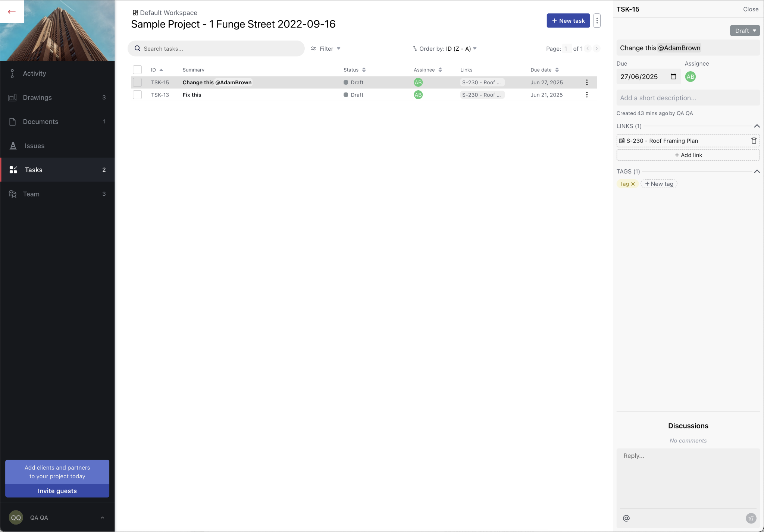Viewport: 764px width, 532px height.
Task: Collapse the LINKS section
Action: [757, 126]
